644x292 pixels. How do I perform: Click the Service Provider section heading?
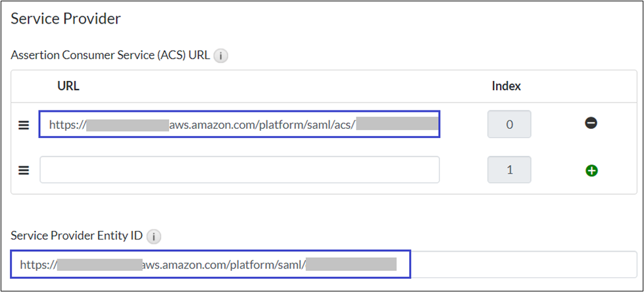click(x=66, y=18)
